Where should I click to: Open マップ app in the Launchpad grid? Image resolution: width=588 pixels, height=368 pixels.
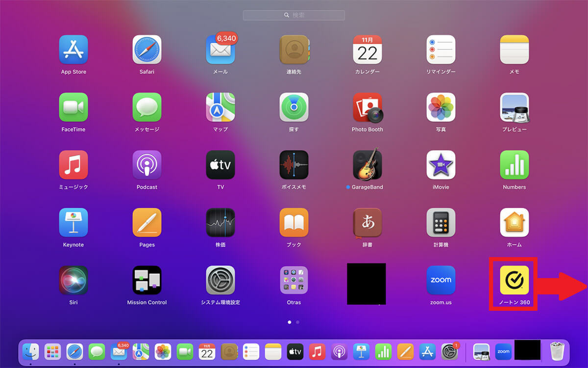[220, 107]
